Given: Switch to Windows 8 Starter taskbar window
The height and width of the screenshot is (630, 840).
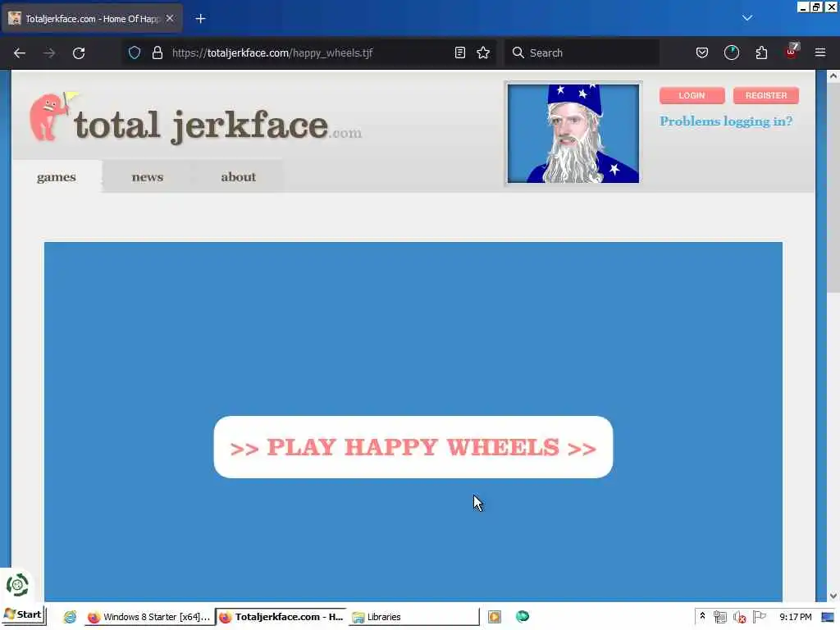Looking at the screenshot, I should point(149,617).
